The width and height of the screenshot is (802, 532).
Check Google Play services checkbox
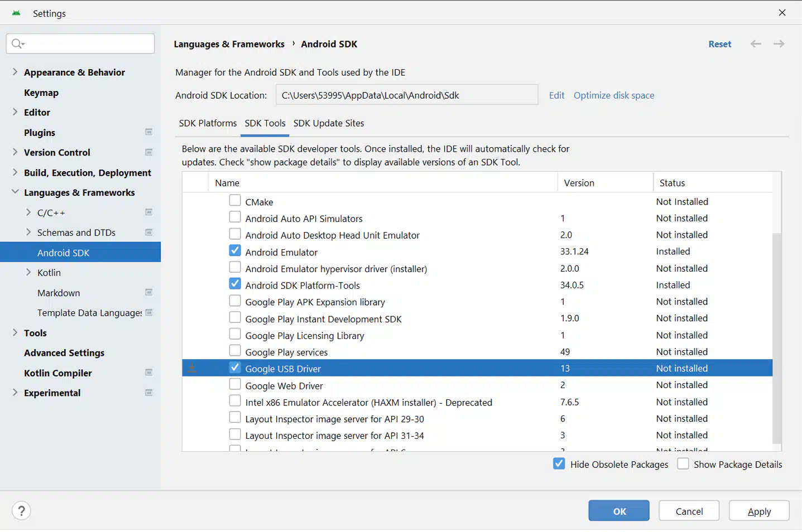pyautogui.click(x=235, y=351)
